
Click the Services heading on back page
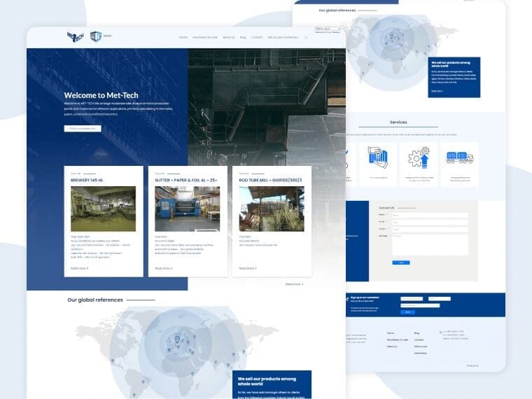[398, 122]
